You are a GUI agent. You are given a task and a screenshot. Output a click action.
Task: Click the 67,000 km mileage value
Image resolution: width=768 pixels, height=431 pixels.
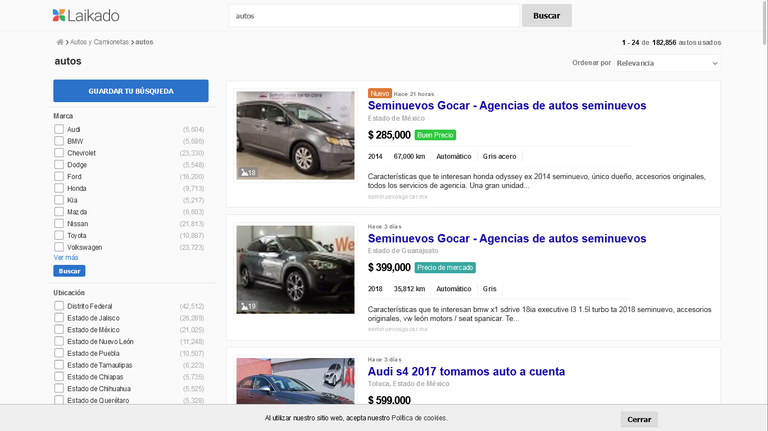coord(409,156)
